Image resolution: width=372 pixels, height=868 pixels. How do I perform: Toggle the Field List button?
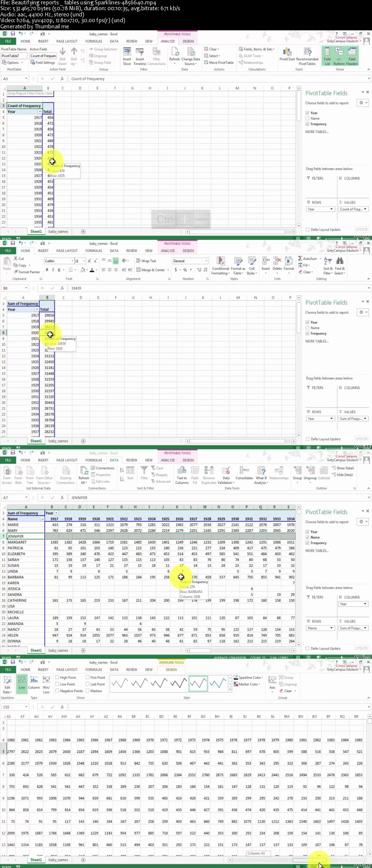[327, 56]
